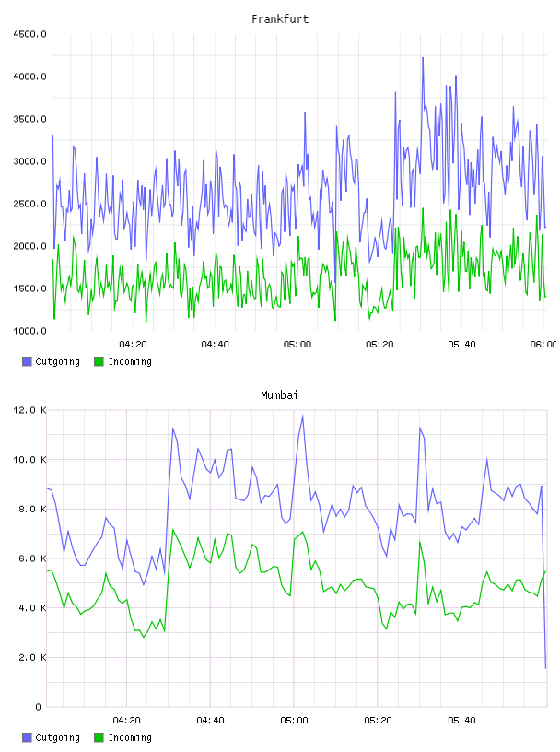Click the 05:20 time label on Mumbai chart
The width and height of the screenshot is (560, 752).
coord(378,721)
